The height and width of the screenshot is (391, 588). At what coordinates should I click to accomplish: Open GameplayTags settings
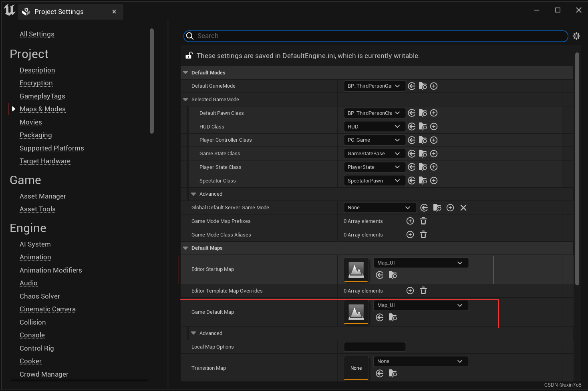click(42, 96)
